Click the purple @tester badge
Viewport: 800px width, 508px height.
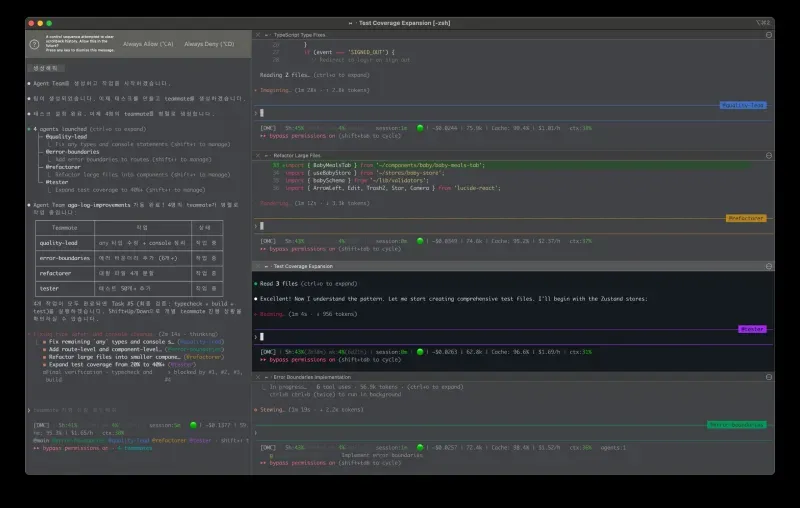coord(752,328)
